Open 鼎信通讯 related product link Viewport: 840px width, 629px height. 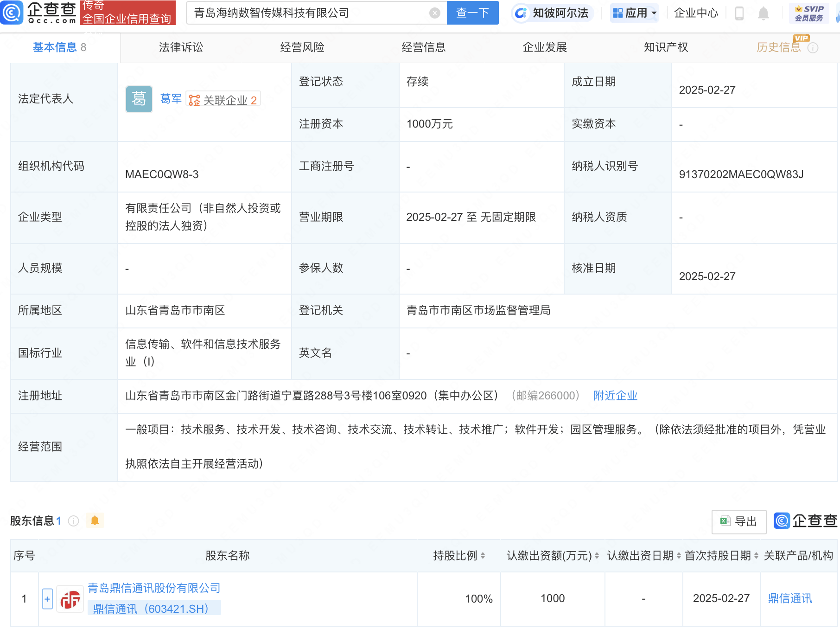tap(790, 599)
